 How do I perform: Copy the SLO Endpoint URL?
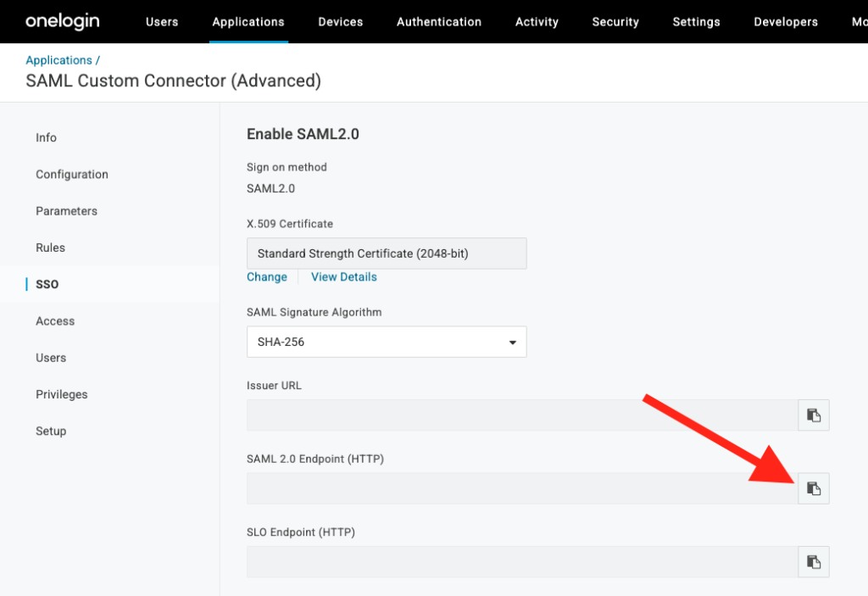click(x=813, y=561)
